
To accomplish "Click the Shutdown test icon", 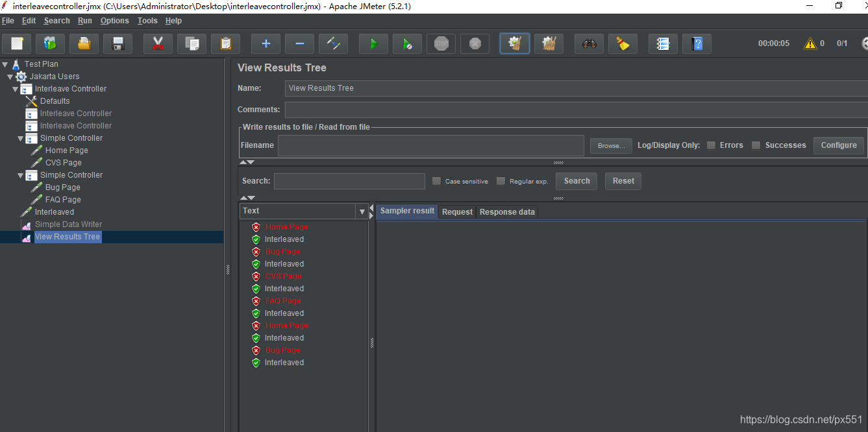I will (475, 43).
